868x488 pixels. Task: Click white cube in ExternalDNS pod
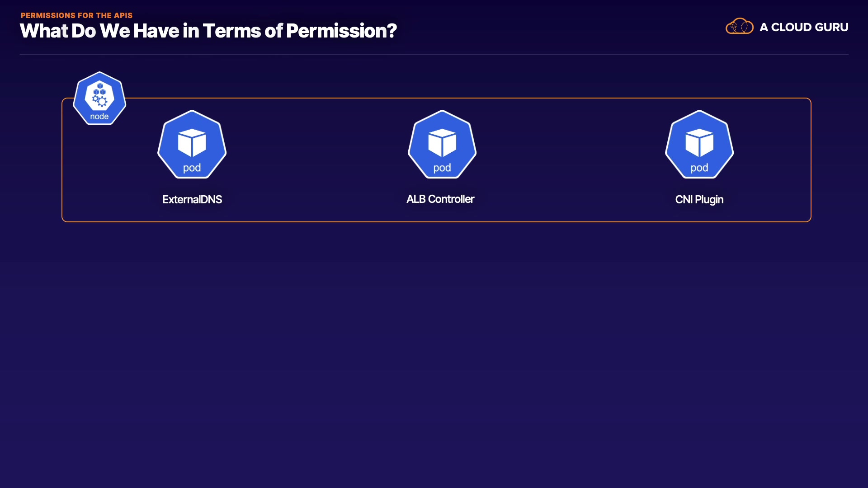pos(192,142)
